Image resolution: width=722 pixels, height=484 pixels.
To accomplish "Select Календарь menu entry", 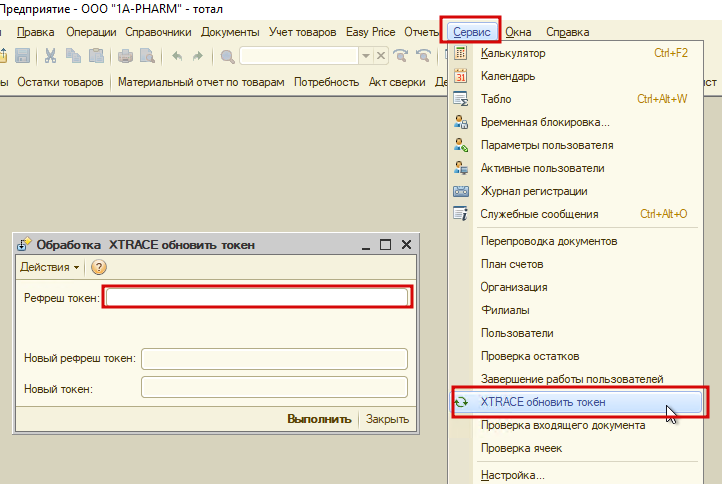I will 576,76.
